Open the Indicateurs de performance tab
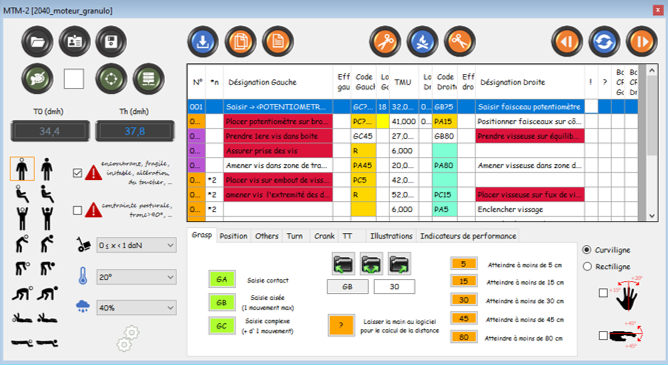The height and width of the screenshot is (365, 668). pos(468,236)
